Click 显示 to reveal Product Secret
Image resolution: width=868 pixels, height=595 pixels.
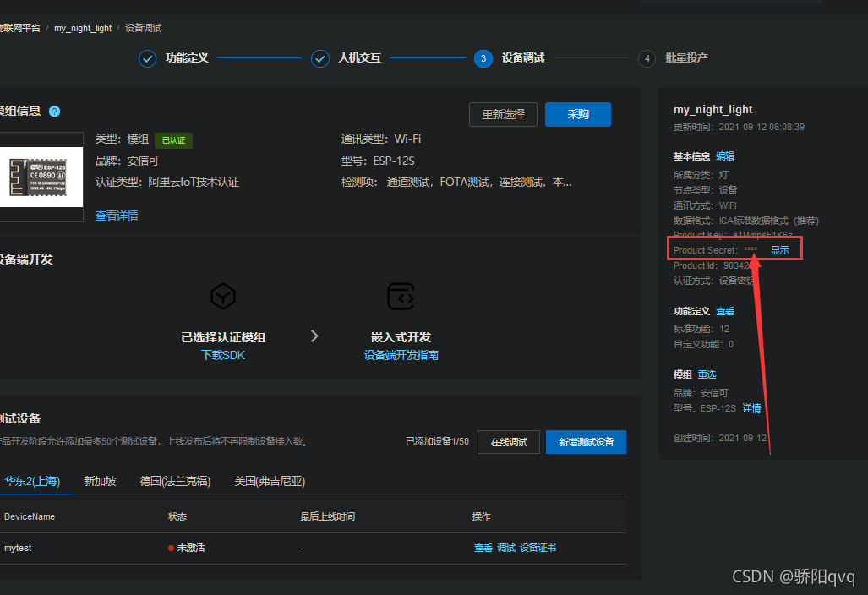[779, 250]
